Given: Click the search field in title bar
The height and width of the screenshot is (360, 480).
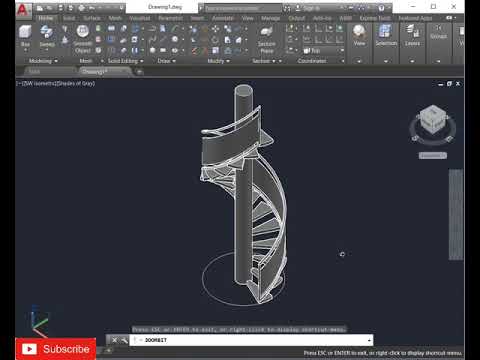Looking at the screenshot, I should click(x=243, y=8).
